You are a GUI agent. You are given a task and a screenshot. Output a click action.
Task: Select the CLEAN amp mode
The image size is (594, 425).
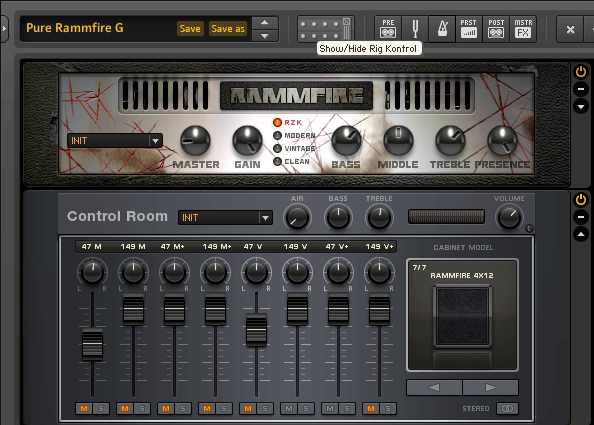point(278,161)
